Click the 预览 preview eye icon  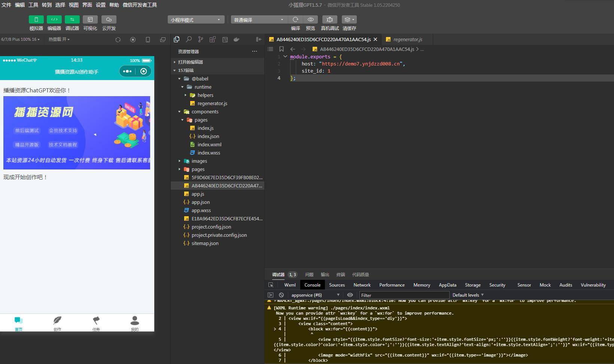(310, 19)
